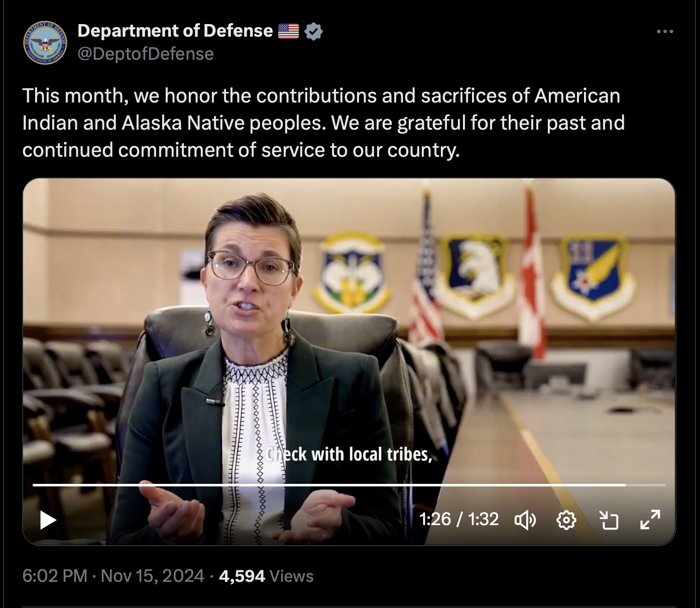This screenshot has width=700, height=608.
Task: Open the Department of Defense seal avatar
Action: point(45,43)
